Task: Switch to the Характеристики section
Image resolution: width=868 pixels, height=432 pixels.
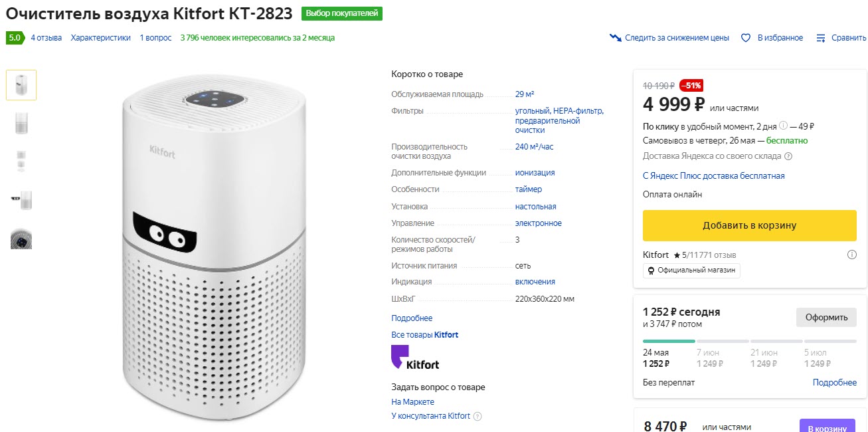Action: (101, 38)
